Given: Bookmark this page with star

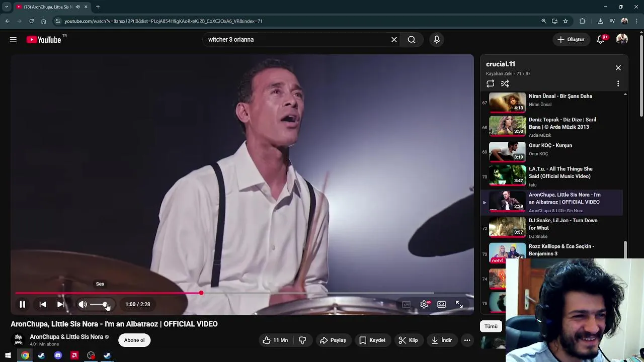Looking at the screenshot, I should click(x=566, y=21).
